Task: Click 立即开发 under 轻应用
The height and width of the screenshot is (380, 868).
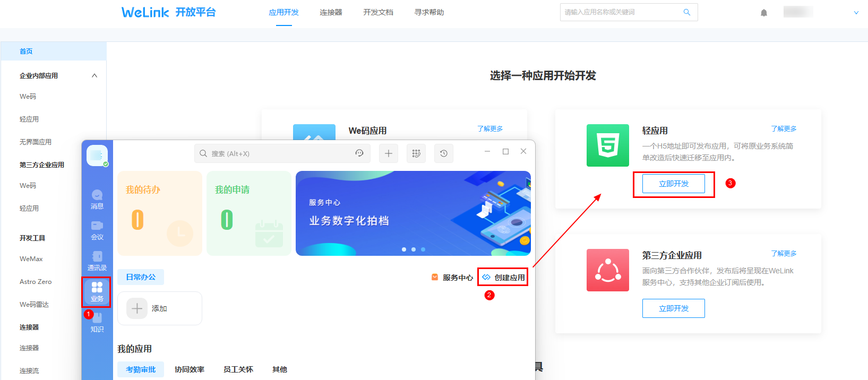Action: [673, 184]
